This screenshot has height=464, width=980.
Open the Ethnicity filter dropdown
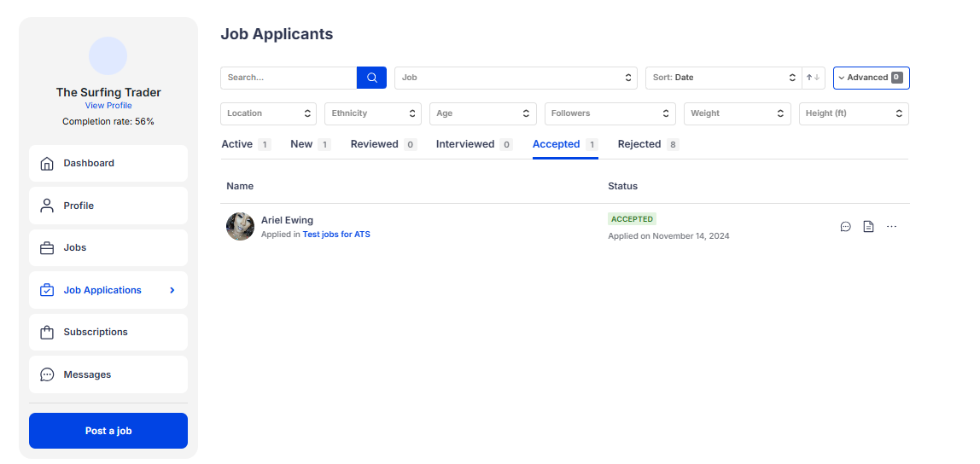click(372, 113)
